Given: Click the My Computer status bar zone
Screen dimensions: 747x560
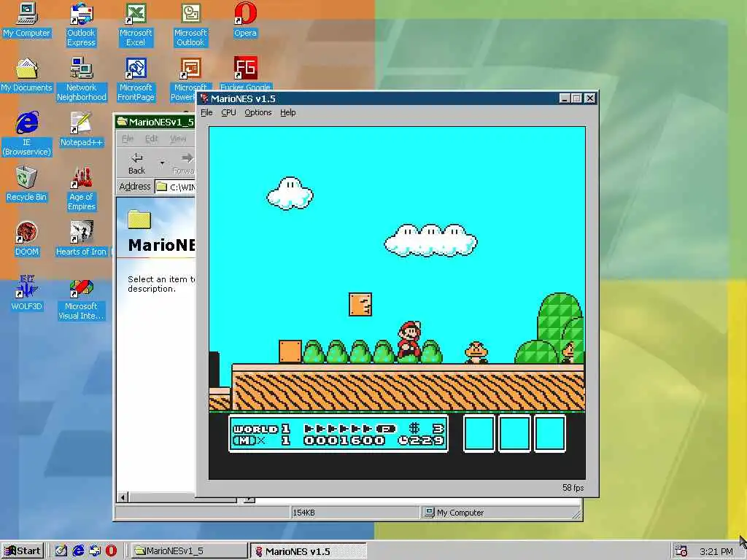Looking at the screenshot, I should [500, 513].
